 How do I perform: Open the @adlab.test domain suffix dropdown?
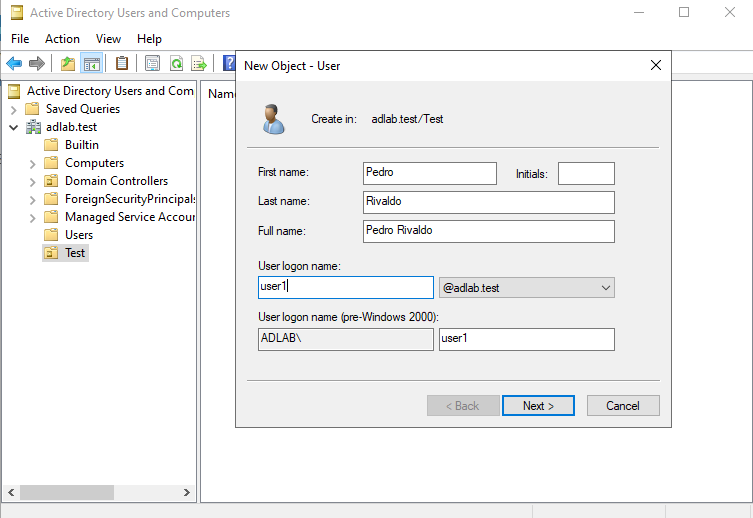526,288
